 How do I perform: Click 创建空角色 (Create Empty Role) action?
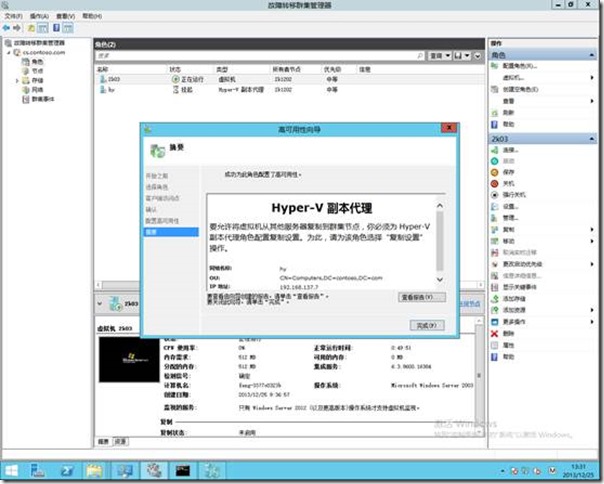(520, 89)
